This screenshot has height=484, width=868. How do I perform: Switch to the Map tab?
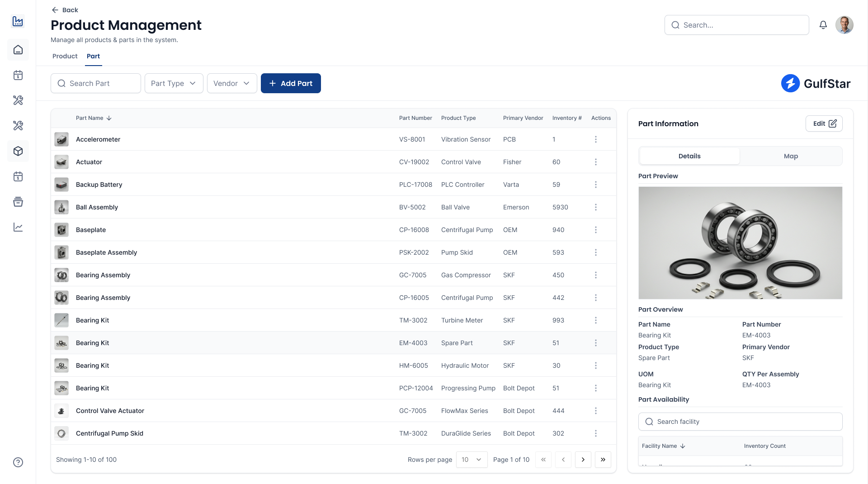click(x=791, y=156)
